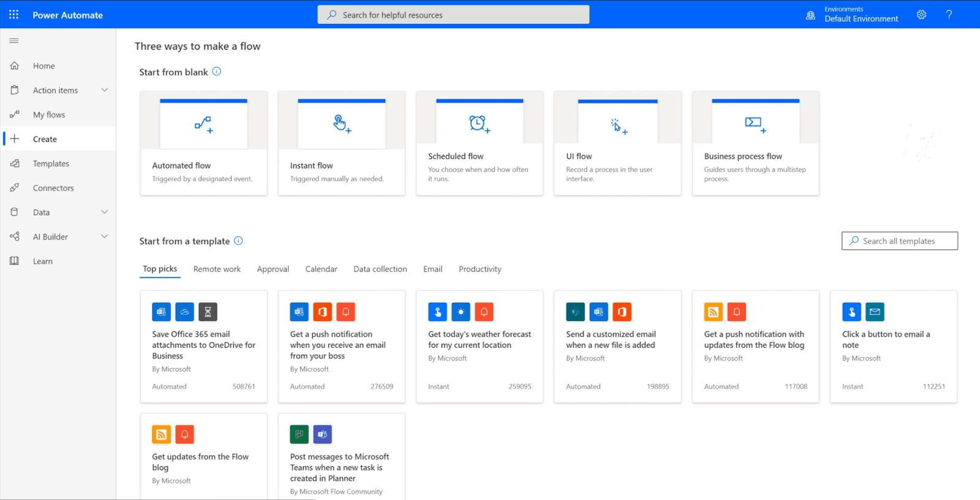980x500 pixels.
Task: Switch to the Data collection tab
Action: (380, 269)
